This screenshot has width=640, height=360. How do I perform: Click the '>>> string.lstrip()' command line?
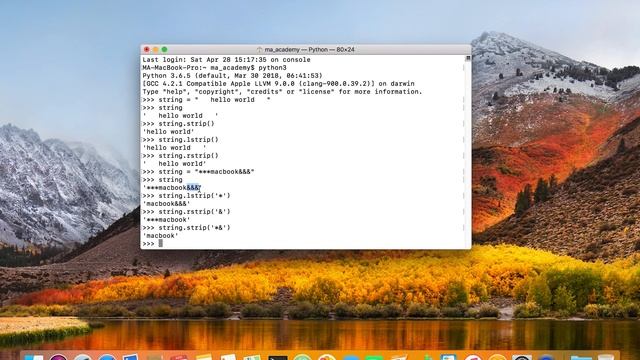click(180, 140)
